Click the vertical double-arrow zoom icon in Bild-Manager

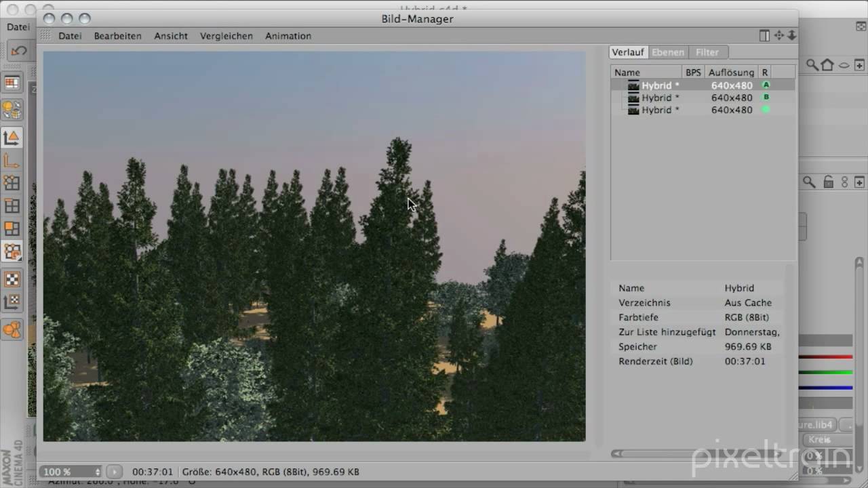[x=791, y=35]
